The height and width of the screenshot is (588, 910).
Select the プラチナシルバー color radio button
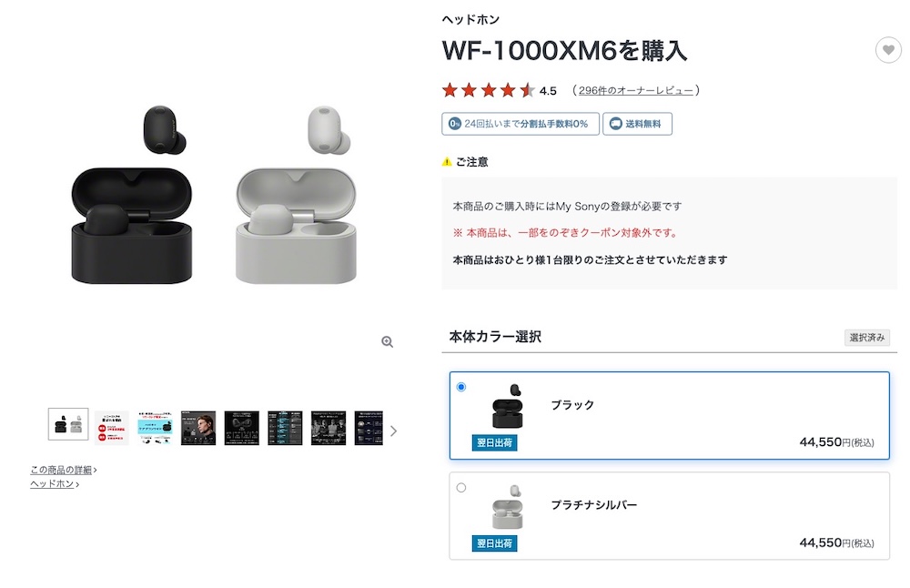click(x=461, y=488)
